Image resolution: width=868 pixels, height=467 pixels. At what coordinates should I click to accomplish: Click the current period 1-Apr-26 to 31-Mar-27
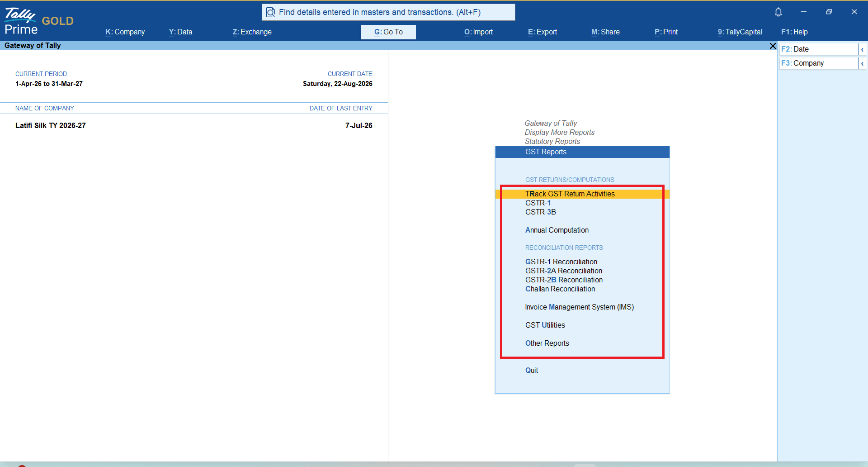tap(49, 84)
